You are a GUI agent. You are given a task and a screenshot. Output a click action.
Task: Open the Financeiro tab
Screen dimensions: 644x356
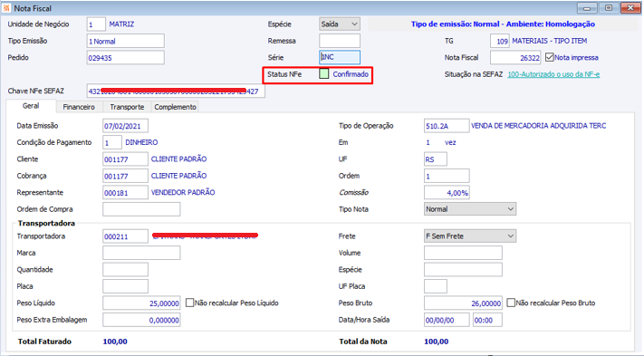click(79, 107)
